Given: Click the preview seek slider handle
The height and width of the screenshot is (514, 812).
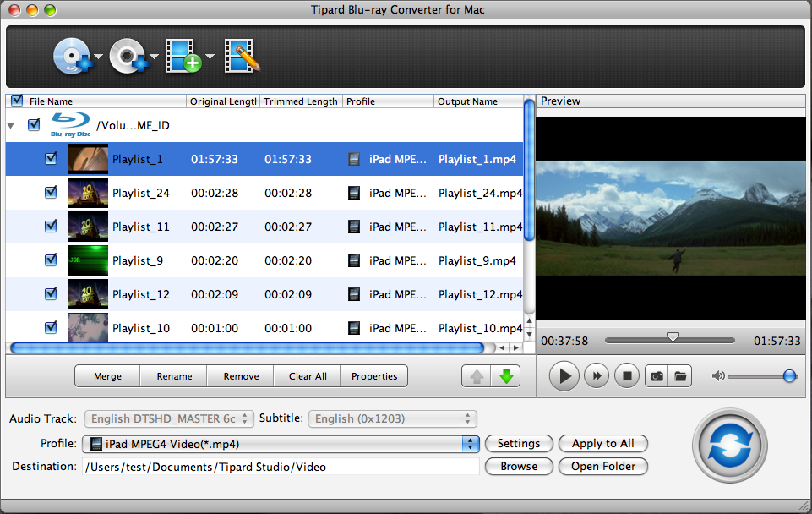Looking at the screenshot, I should pos(673,338).
